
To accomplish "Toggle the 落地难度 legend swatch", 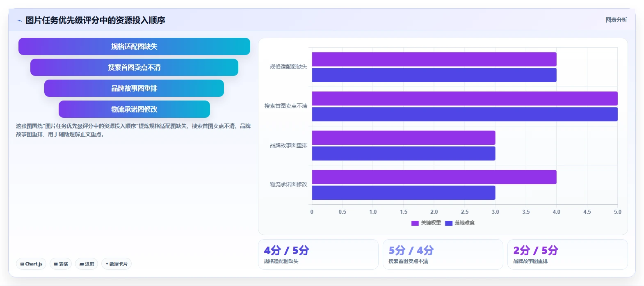I will 448,223.
